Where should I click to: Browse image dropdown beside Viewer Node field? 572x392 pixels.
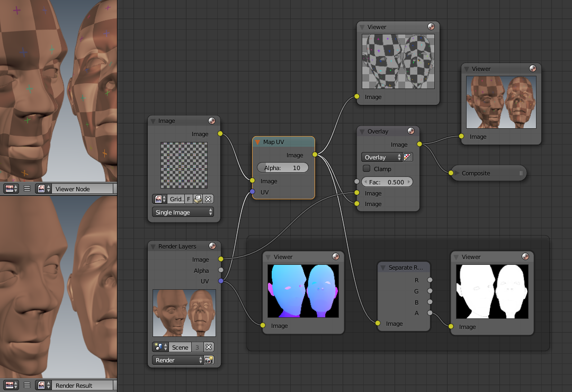tap(43, 189)
